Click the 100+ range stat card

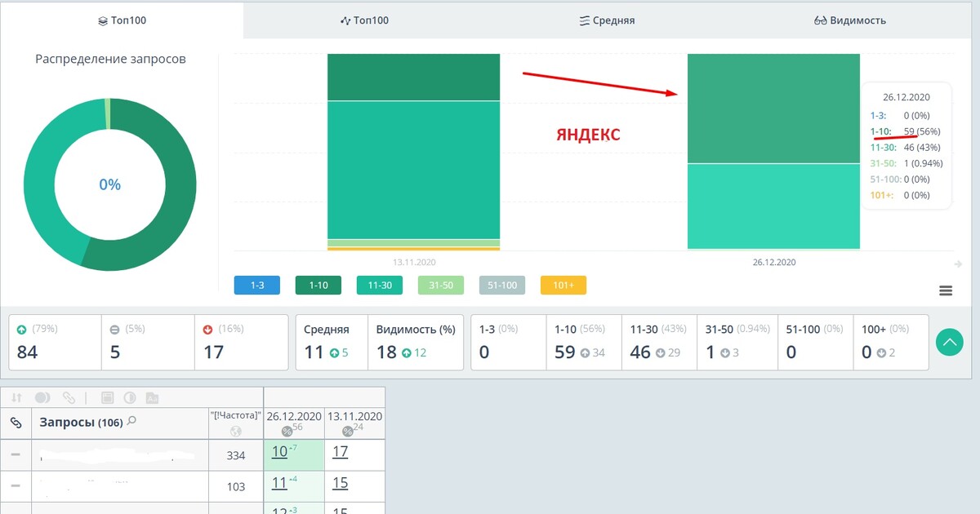click(x=890, y=343)
